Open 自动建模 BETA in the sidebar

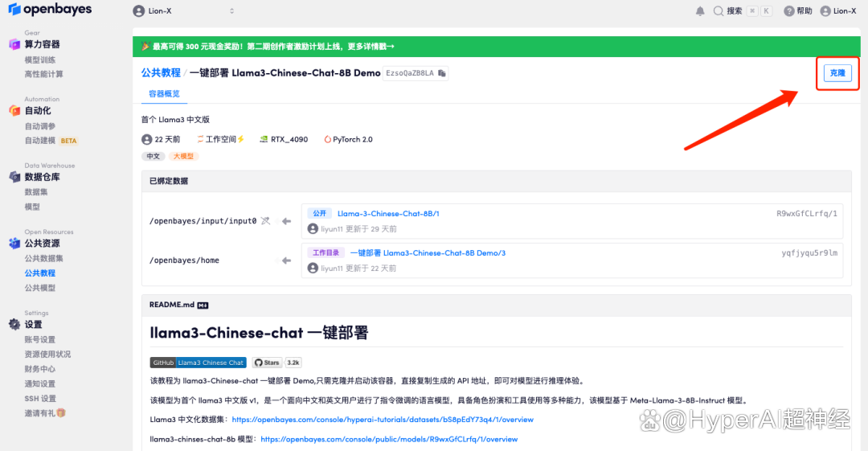(51, 141)
